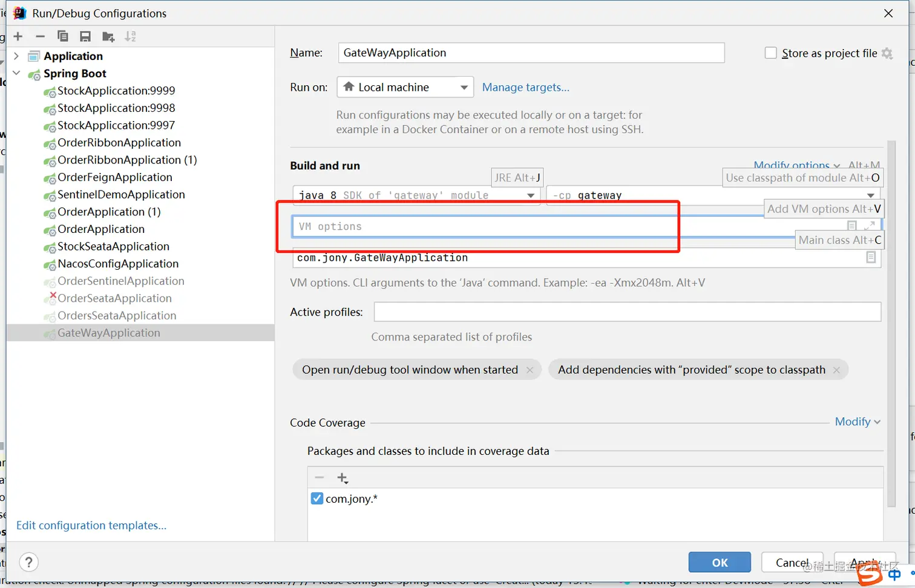Screen dimensions: 915x588
Task: Close the Run/Debug Configurations dialog
Action: click(x=888, y=13)
